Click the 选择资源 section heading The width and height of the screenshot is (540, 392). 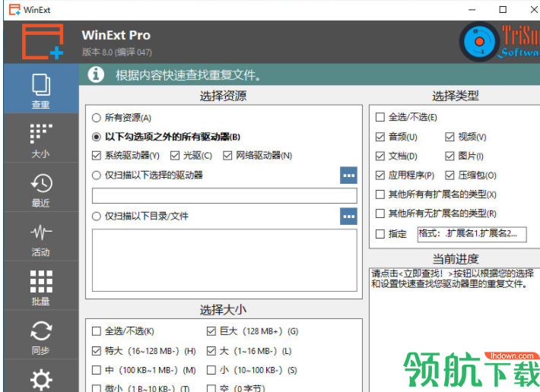point(223,96)
